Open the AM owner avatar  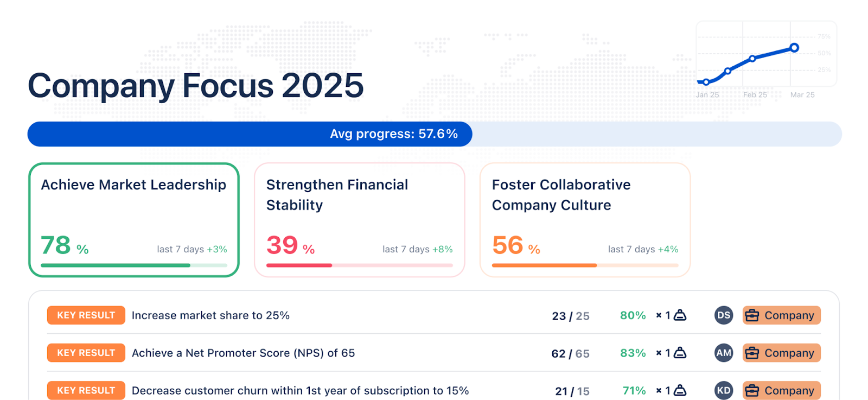coord(724,353)
